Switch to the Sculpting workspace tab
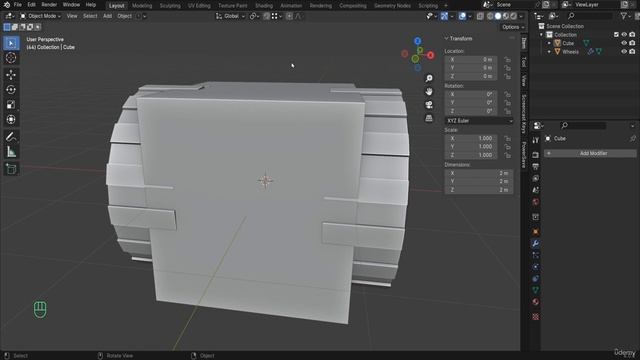The image size is (640, 360). (170, 6)
